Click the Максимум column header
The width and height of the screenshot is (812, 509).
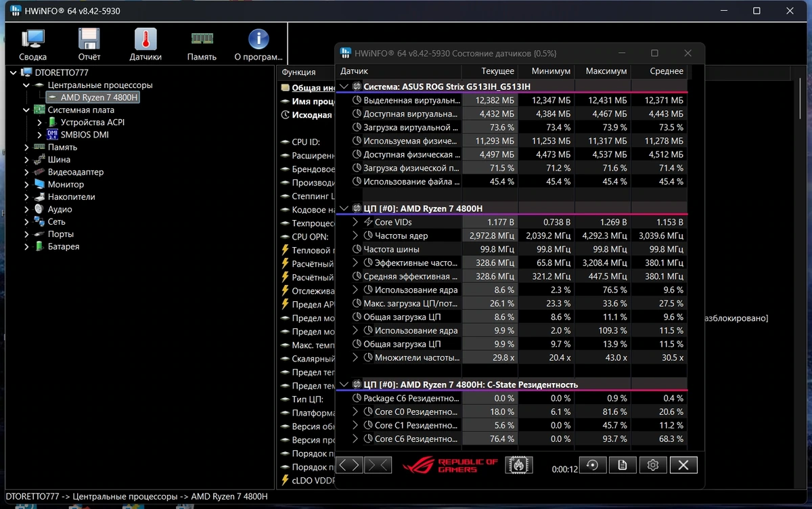(606, 71)
